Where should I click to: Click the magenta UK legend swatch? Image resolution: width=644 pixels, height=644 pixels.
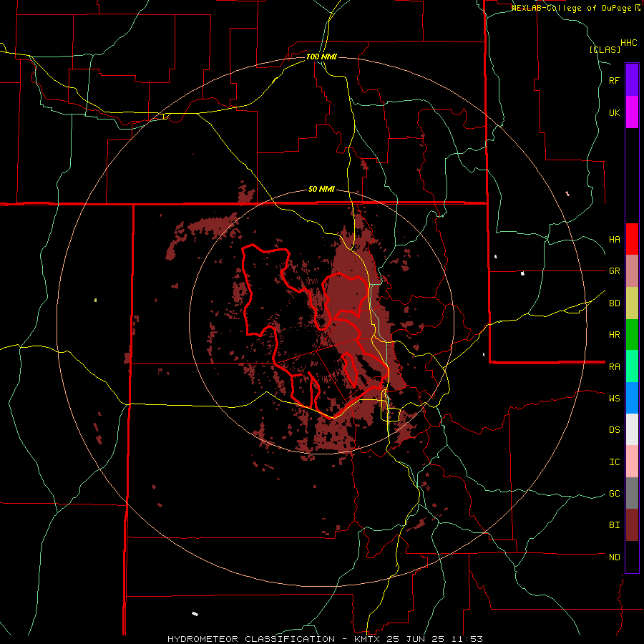click(632, 112)
